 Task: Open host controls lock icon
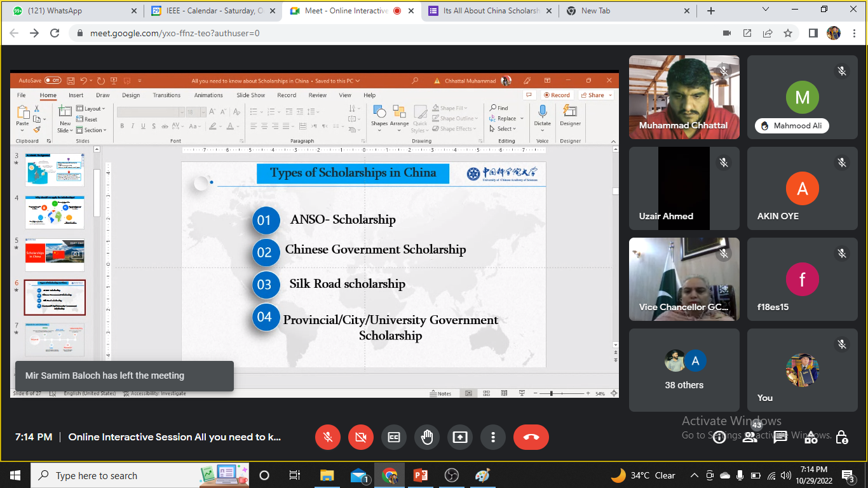[x=841, y=437]
